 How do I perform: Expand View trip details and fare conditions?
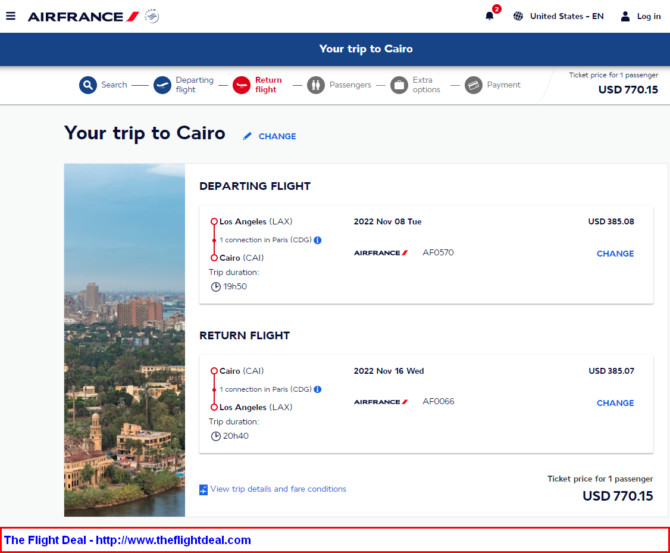[x=273, y=489]
